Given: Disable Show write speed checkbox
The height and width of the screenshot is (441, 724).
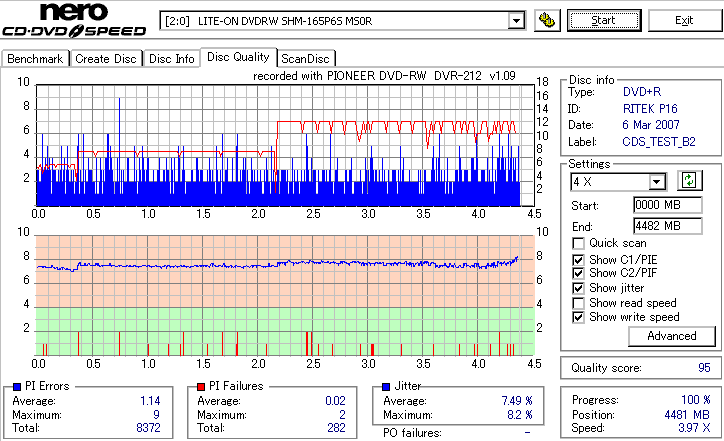Looking at the screenshot, I should point(578,317).
